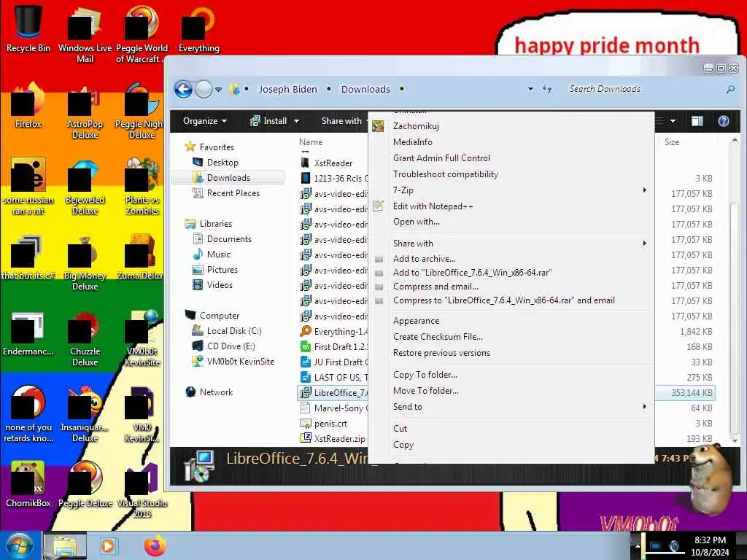
Task: Select the penis.crt file row
Action: (330, 424)
